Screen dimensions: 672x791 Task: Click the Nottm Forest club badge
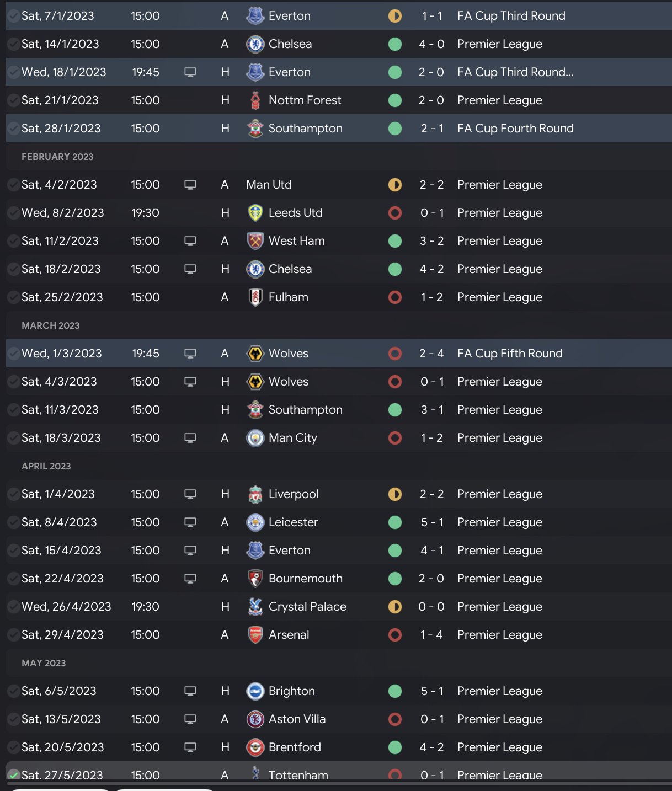[x=255, y=100]
